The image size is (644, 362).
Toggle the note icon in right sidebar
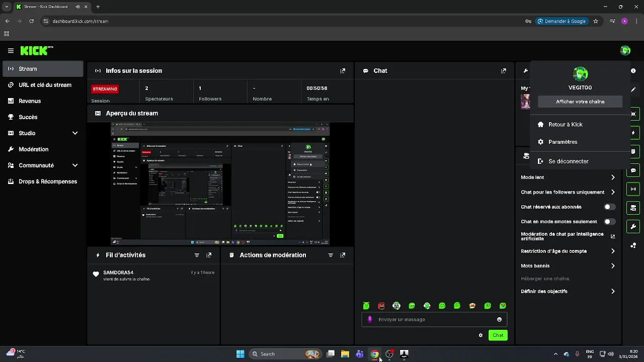click(x=633, y=151)
